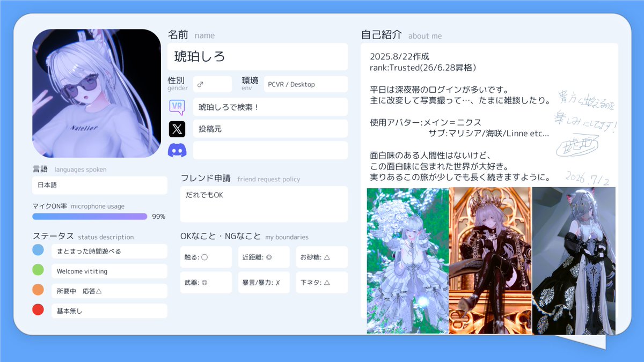Viewport: 644px width, 362px height.
Task: Click the 自己紹介 about me heading
Action: pyautogui.click(x=401, y=35)
